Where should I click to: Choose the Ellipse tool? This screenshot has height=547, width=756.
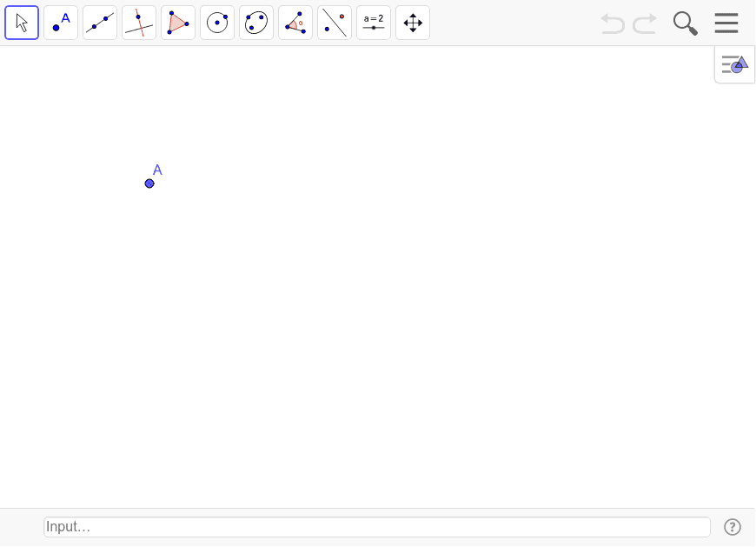tap(256, 23)
